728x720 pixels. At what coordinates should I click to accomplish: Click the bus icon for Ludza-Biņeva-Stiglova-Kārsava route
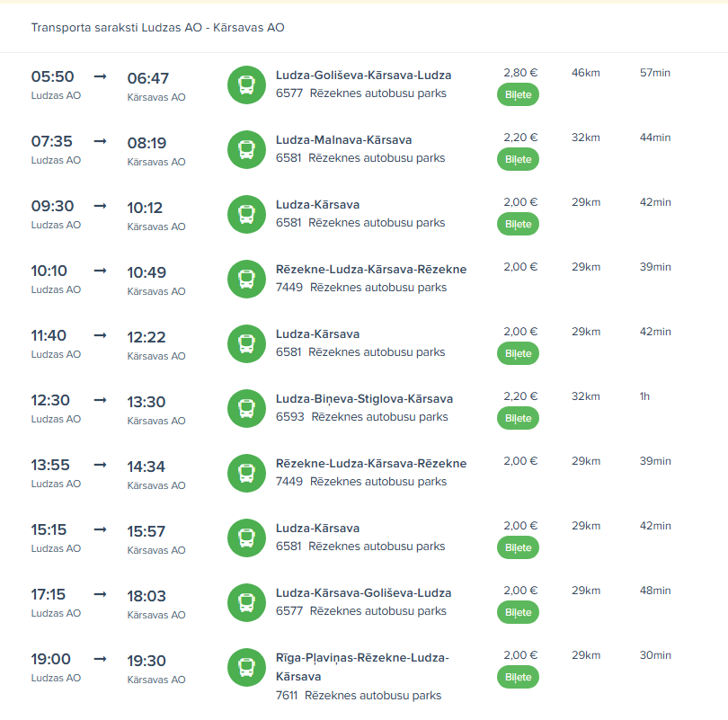pyautogui.click(x=246, y=409)
